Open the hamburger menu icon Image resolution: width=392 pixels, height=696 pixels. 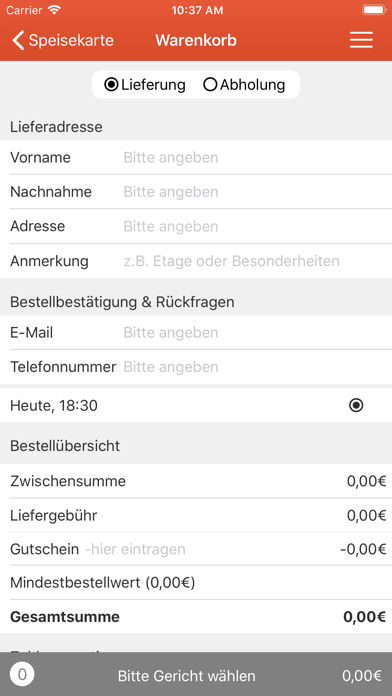click(x=361, y=40)
